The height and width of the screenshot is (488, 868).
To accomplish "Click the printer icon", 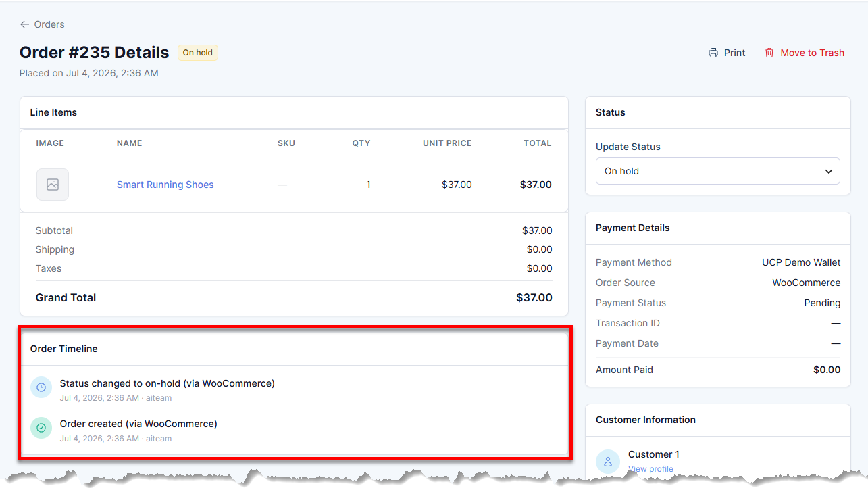I will coord(713,53).
